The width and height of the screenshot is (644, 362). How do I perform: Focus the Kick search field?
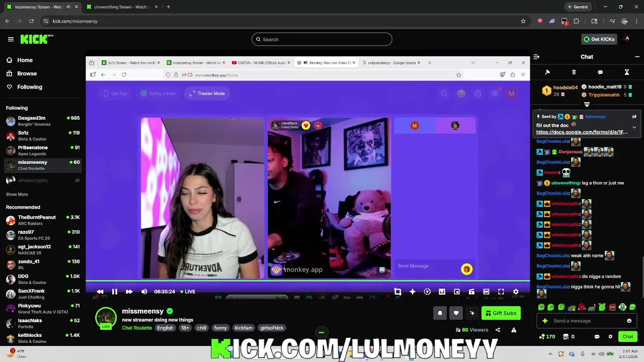pyautogui.click(x=322, y=39)
